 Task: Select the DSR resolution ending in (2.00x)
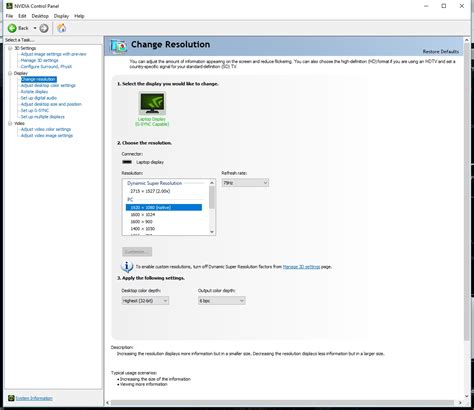pyautogui.click(x=150, y=191)
